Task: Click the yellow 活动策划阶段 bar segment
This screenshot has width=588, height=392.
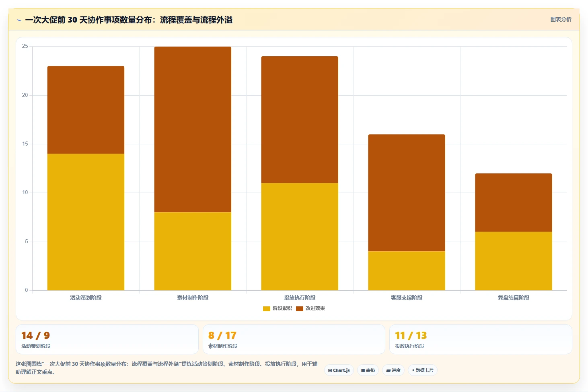Action: (86, 222)
